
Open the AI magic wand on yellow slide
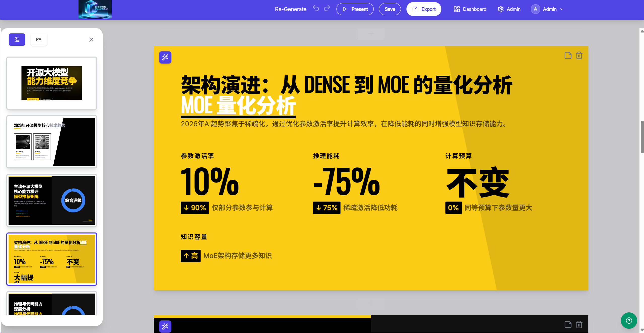click(x=165, y=58)
